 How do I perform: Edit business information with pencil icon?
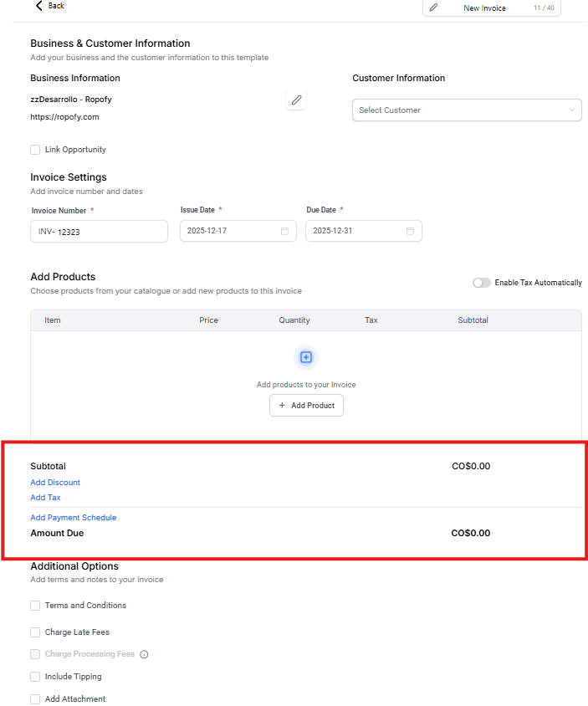pyautogui.click(x=296, y=100)
